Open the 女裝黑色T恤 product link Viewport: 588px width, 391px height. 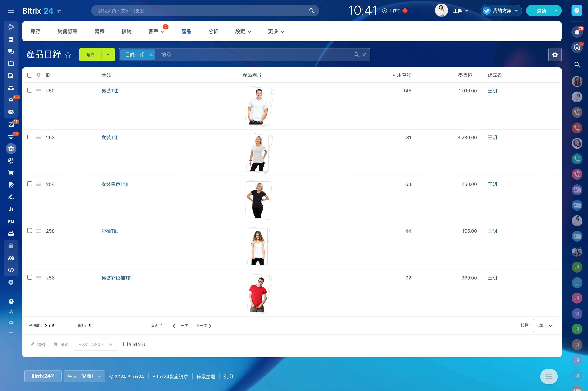click(x=115, y=184)
